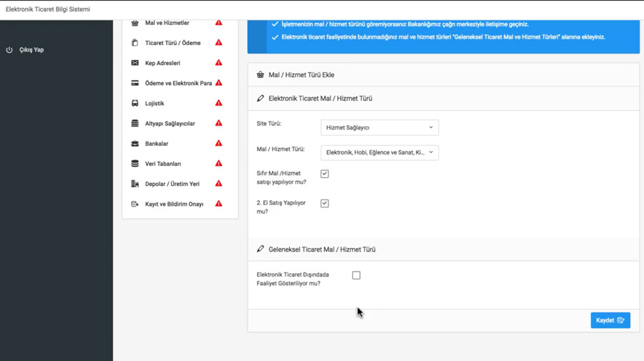Click the red warning icon next to Altyapı Sağlayıcılar
The width and height of the screenshot is (644, 361).
coord(219,123)
